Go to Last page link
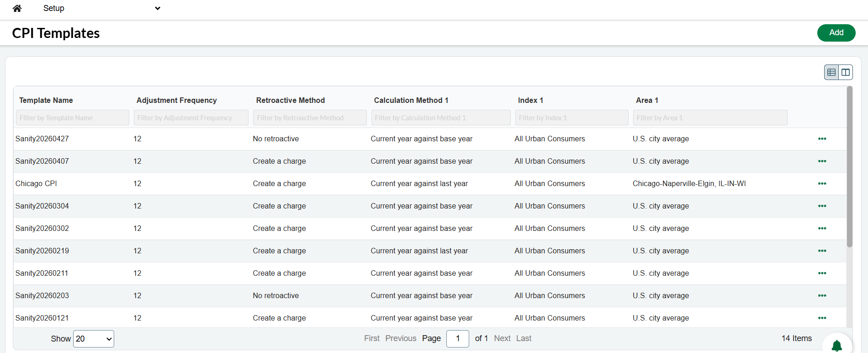This screenshot has height=353, width=868. point(524,338)
